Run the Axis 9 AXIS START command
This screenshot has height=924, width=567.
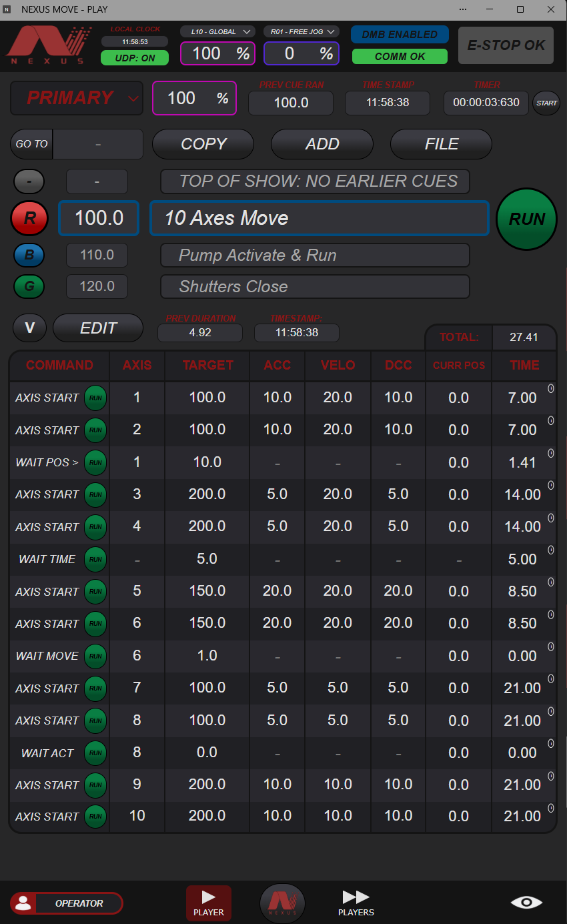[x=95, y=785]
